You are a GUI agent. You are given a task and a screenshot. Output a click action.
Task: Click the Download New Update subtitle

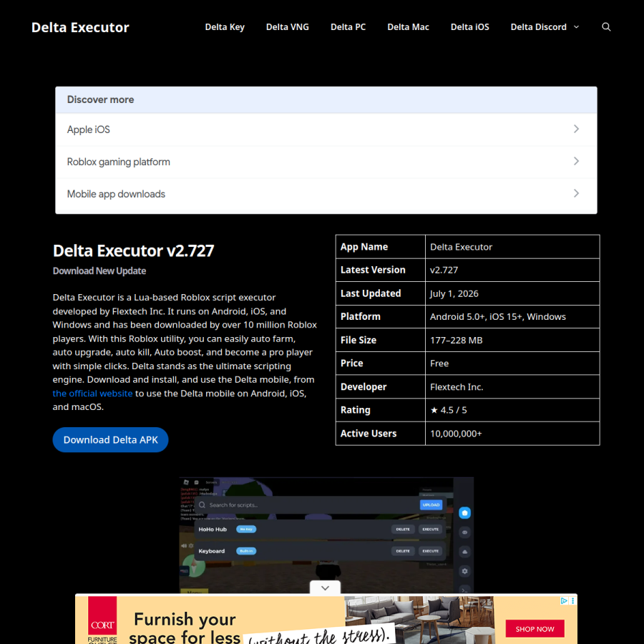click(x=99, y=271)
